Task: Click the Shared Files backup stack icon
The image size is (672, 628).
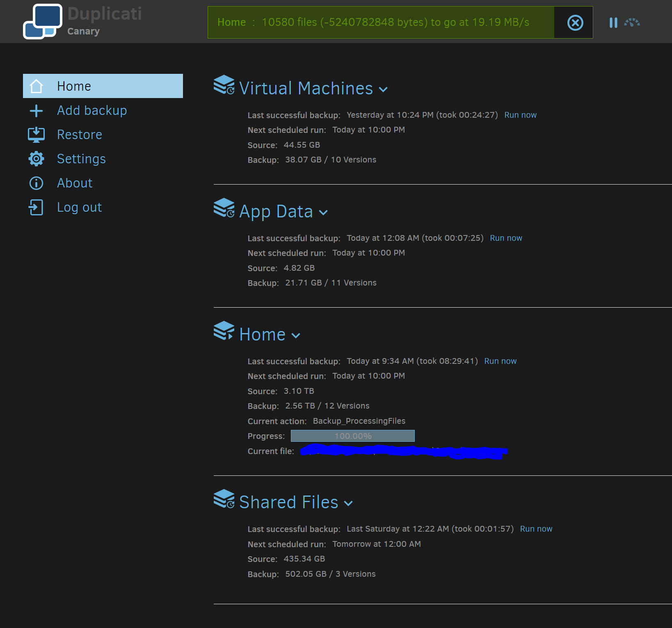Action: click(x=224, y=499)
